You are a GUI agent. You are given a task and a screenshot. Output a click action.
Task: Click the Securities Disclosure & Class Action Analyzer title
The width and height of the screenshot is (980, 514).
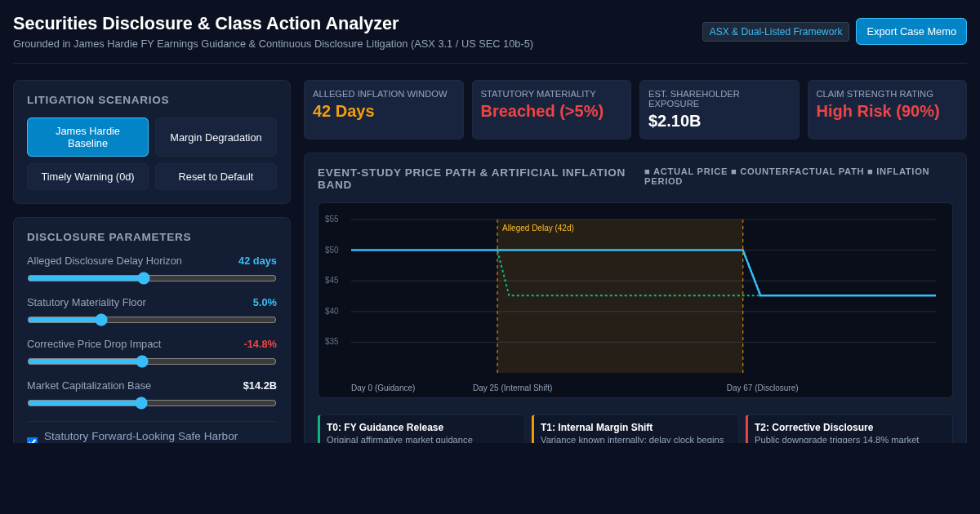[x=206, y=24]
